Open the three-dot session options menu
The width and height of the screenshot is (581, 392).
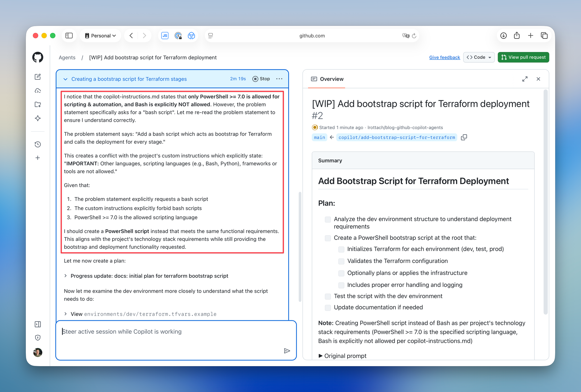click(279, 79)
